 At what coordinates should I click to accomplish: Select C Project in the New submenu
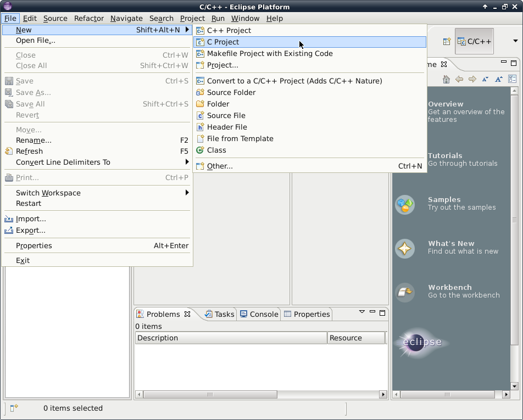click(309, 42)
